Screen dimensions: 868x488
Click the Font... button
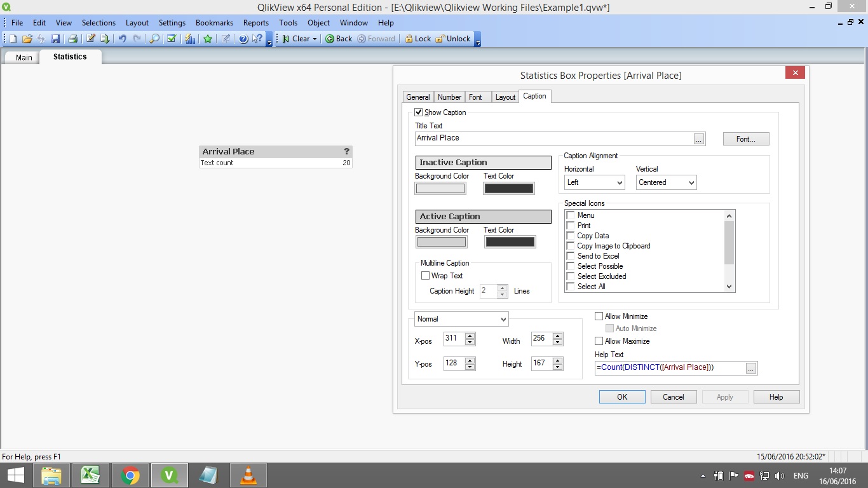(745, 139)
